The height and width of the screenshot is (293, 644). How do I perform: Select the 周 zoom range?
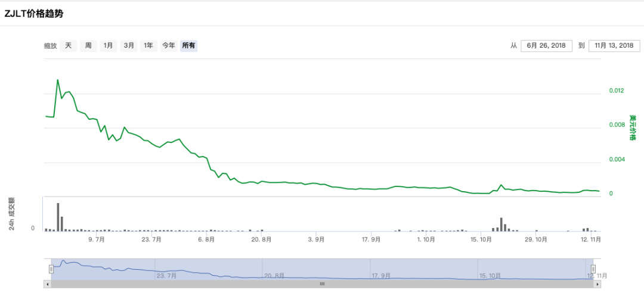coord(88,46)
